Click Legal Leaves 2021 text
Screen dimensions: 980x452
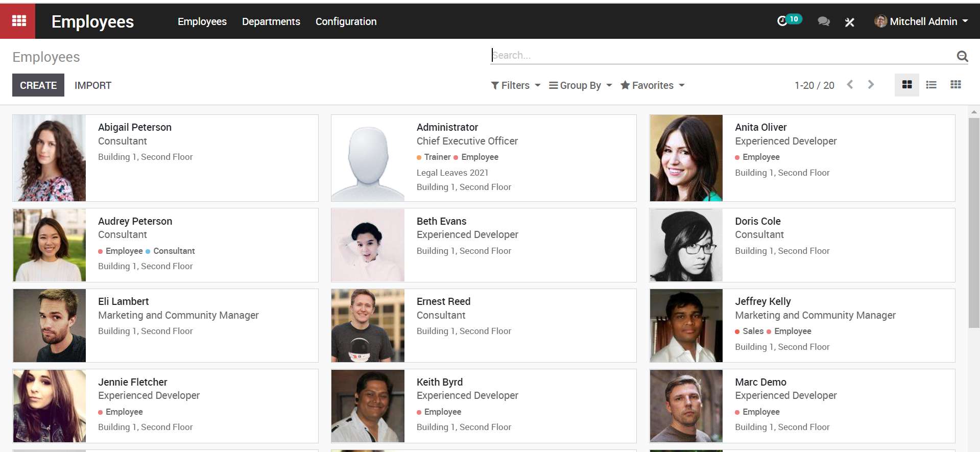(452, 173)
